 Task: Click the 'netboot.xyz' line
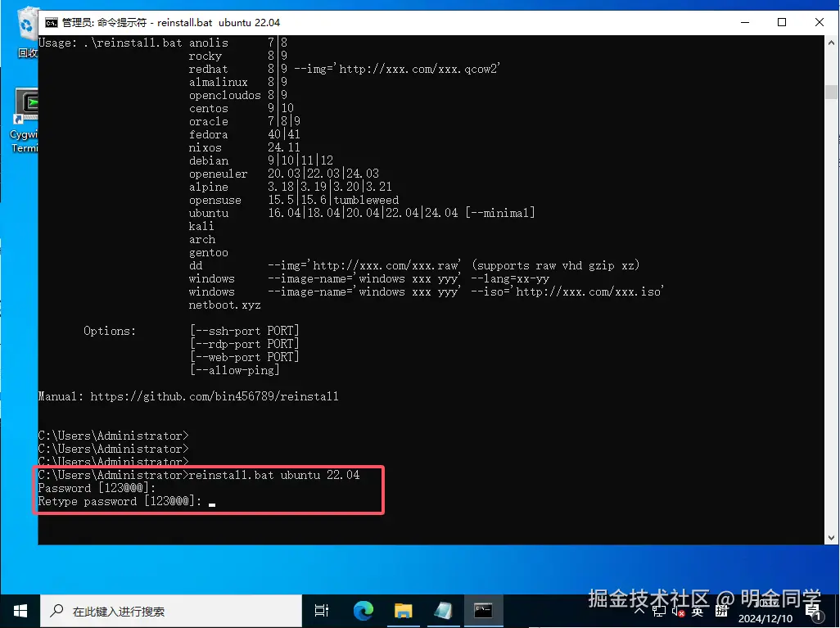click(224, 305)
